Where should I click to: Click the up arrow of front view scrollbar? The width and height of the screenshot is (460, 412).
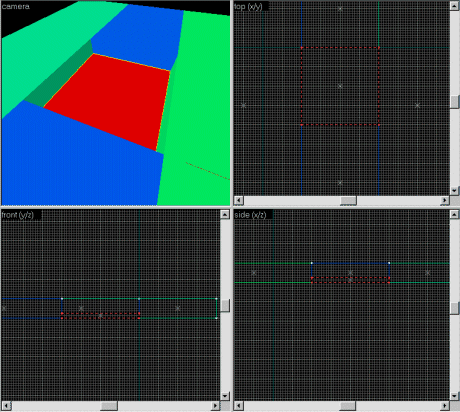point(225,214)
